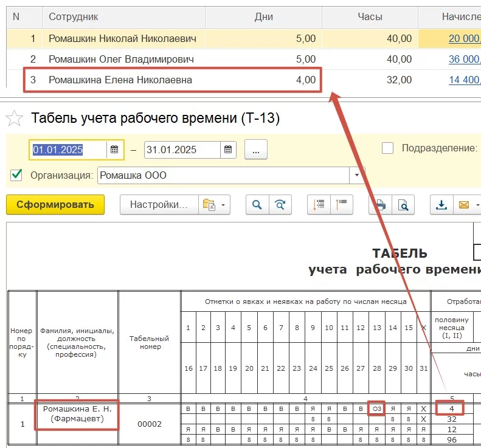Open the Настройки... settings button

[x=159, y=204]
